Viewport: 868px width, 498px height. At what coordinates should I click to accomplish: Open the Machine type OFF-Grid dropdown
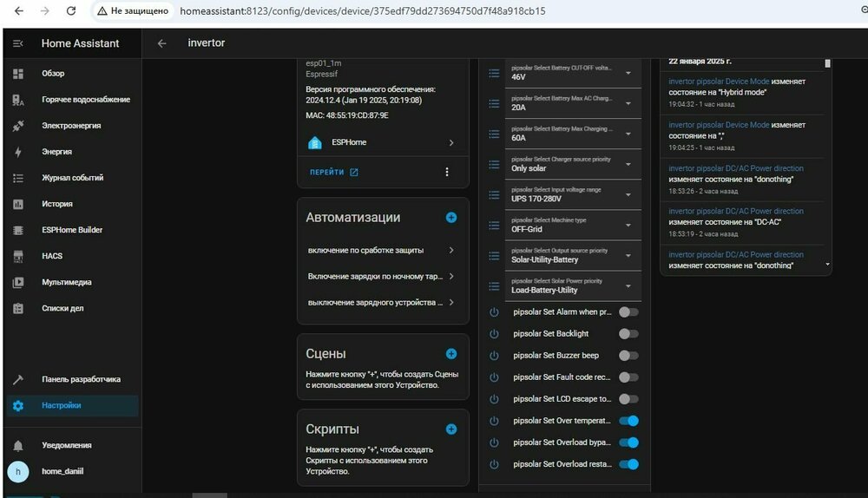click(x=573, y=225)
